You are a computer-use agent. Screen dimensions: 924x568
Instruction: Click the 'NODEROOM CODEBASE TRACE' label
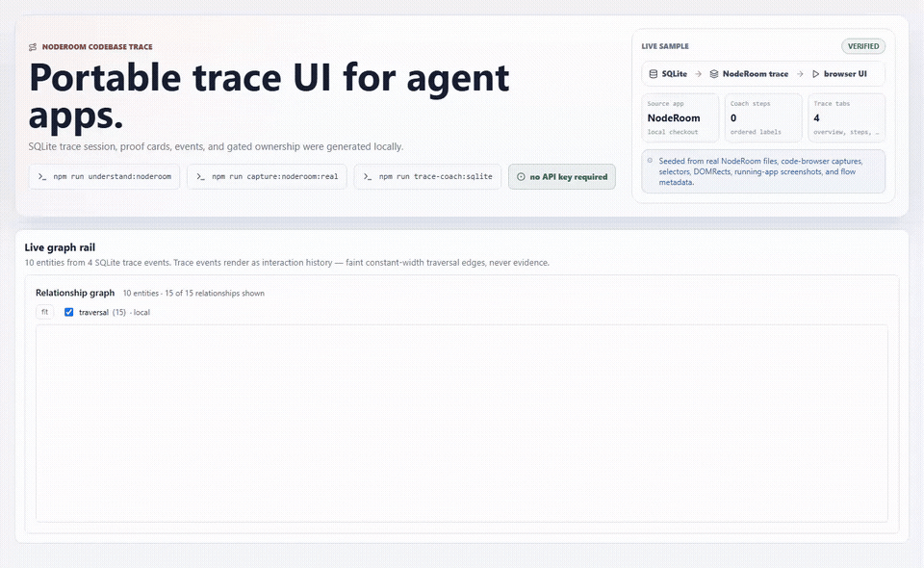coord(97,47)
